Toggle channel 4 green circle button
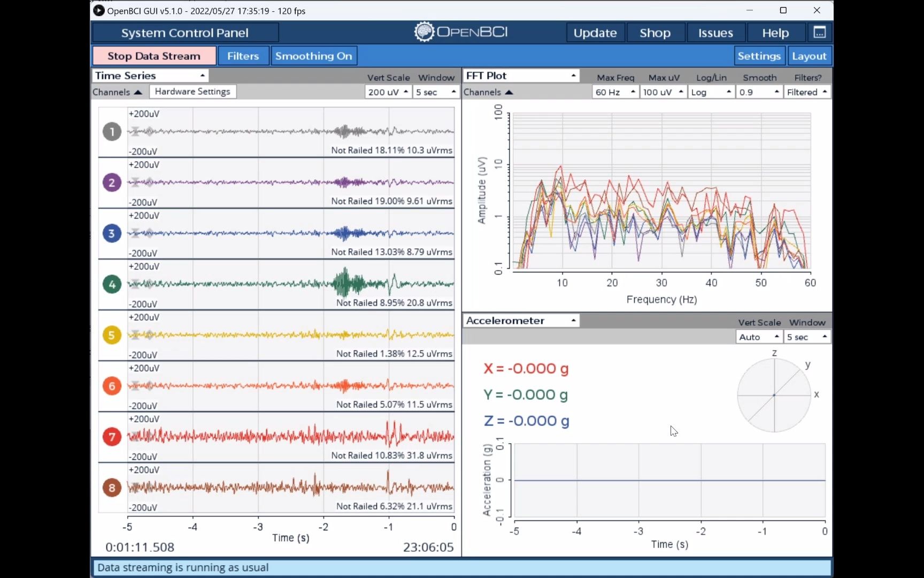 112,284
